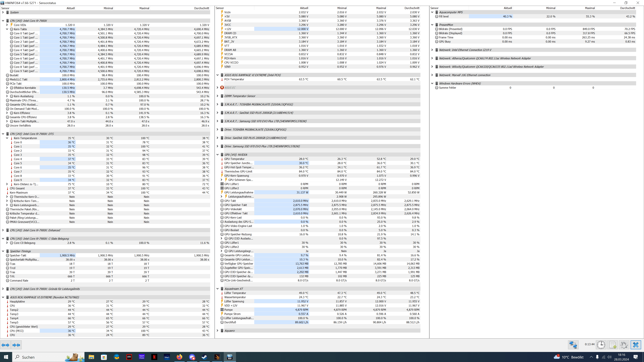Click the clock icon beside Bustakt
644x362 pixels.
click(x=8, y=75)
